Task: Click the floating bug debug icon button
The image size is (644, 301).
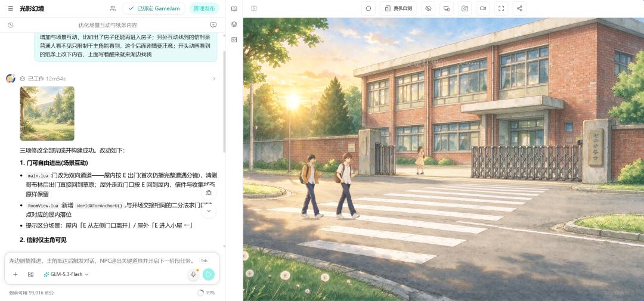Action: 209,193
